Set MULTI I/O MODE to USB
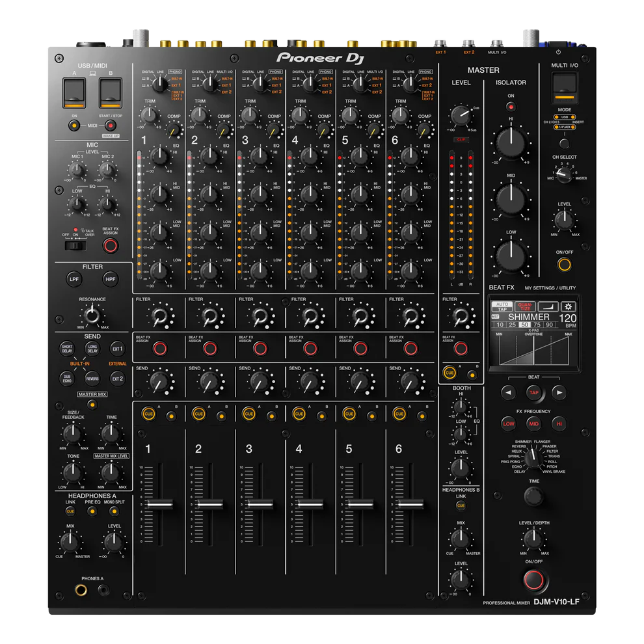 [x=563, y=117]
